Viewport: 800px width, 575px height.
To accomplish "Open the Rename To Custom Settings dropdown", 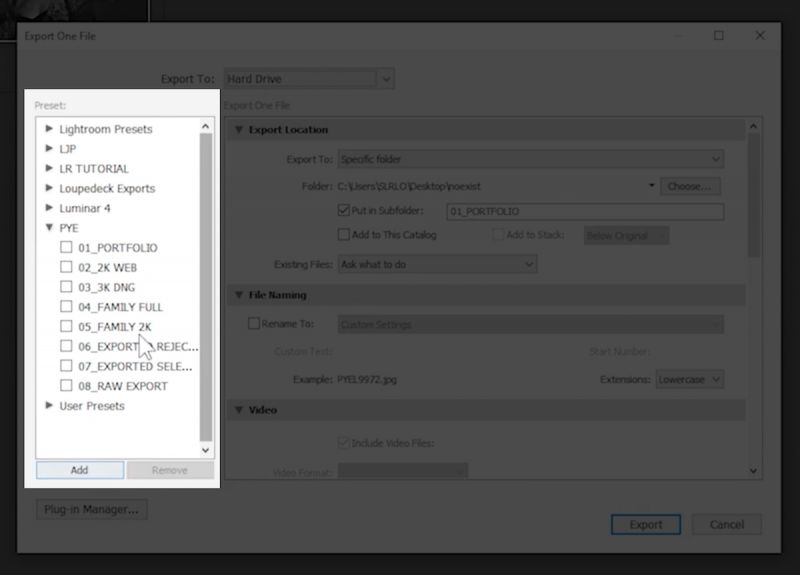I will tap(531, 324).
